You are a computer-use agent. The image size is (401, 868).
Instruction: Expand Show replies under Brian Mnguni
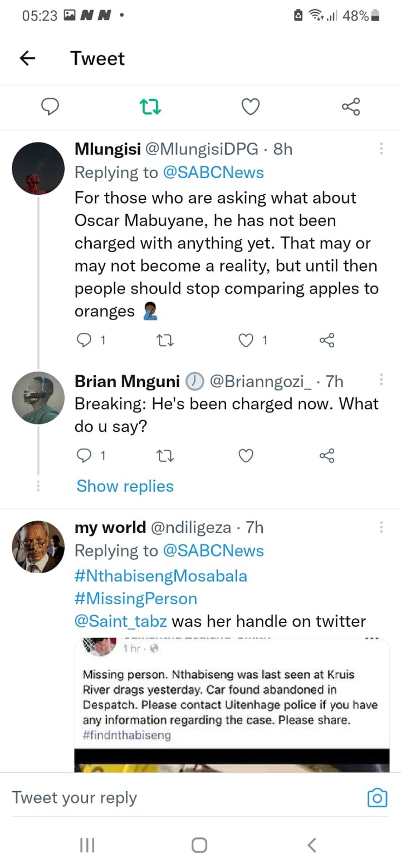tap(125, 486)
